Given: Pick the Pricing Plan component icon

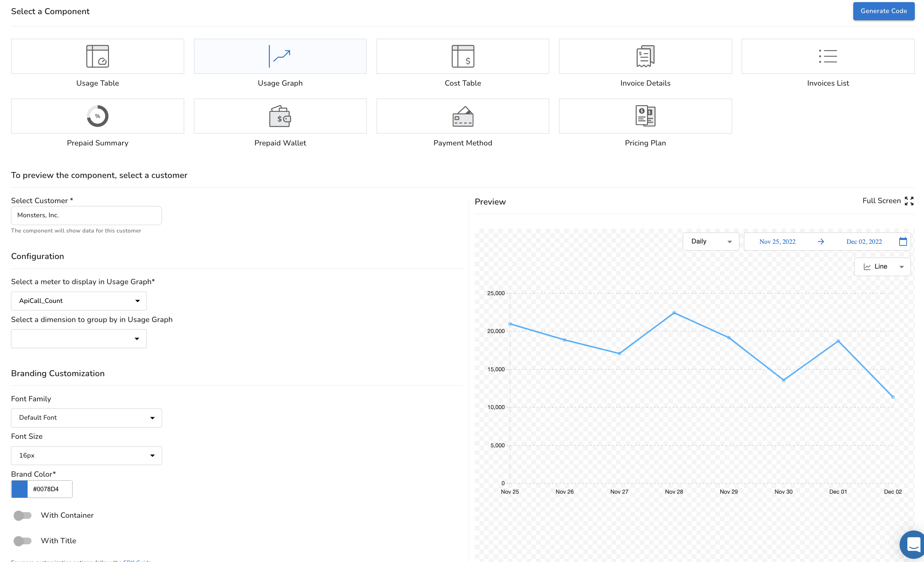Looking at the screenshot, I should point(645,116).
